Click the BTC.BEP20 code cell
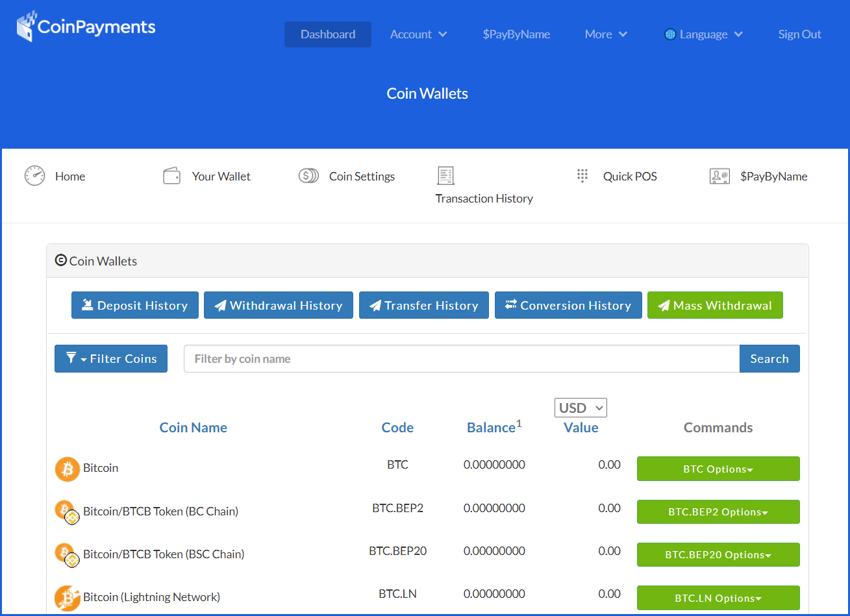Screen dimensions: 850x616 pyautogui.click(x=397, y=550)
